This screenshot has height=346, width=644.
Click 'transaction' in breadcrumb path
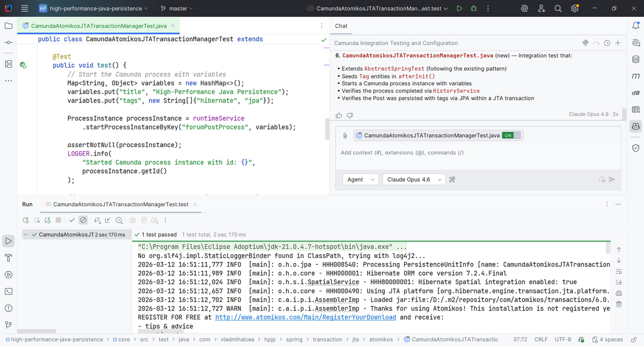point(327,340)
